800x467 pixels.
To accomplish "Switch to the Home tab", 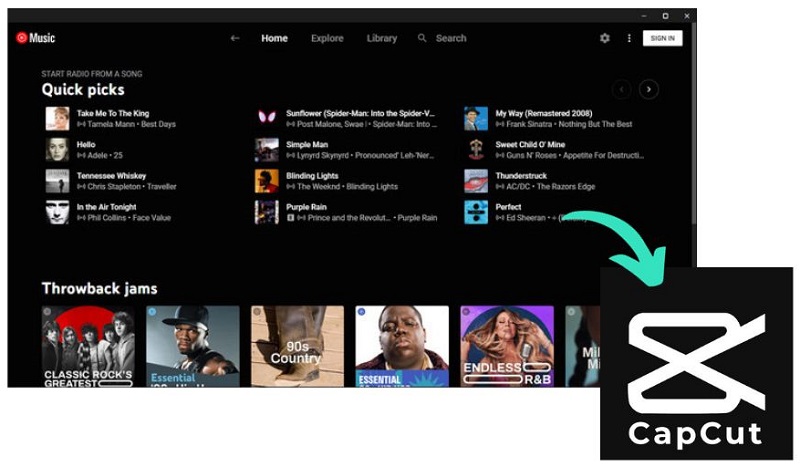I will click(274, 38).
